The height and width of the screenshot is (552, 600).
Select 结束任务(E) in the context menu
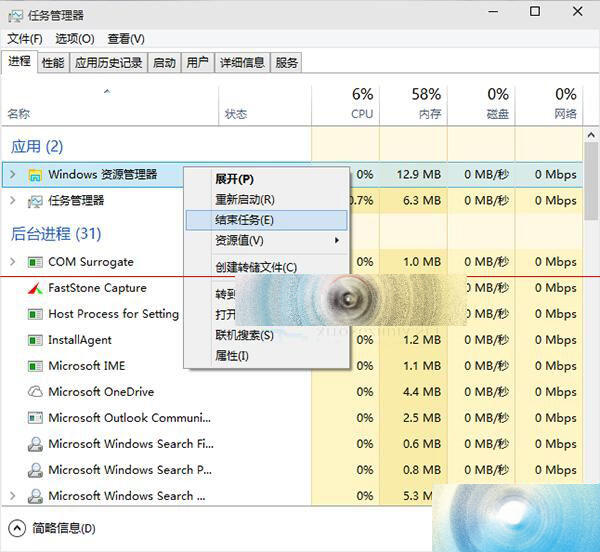[x=267, y=220]
